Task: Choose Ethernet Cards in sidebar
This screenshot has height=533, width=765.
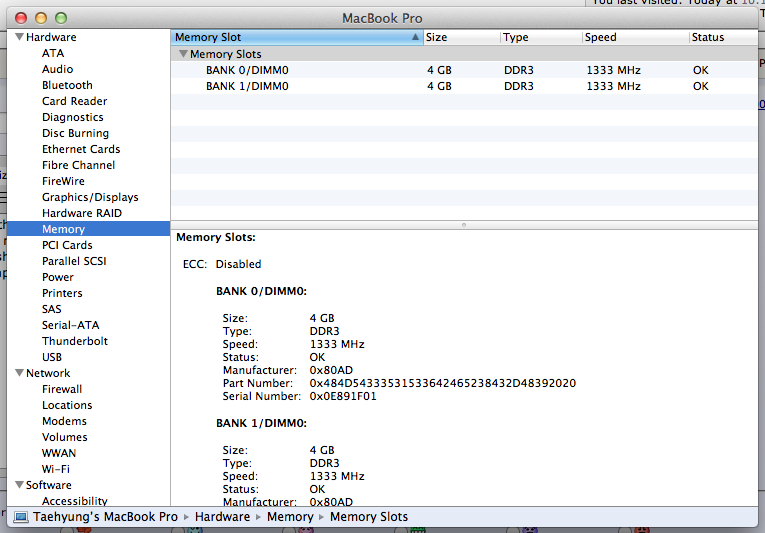Action: [81, 149]
